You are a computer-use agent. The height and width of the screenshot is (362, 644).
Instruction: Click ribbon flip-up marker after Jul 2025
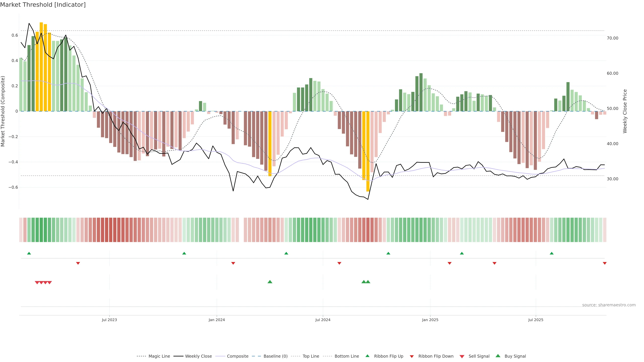[x=551, y=253]
